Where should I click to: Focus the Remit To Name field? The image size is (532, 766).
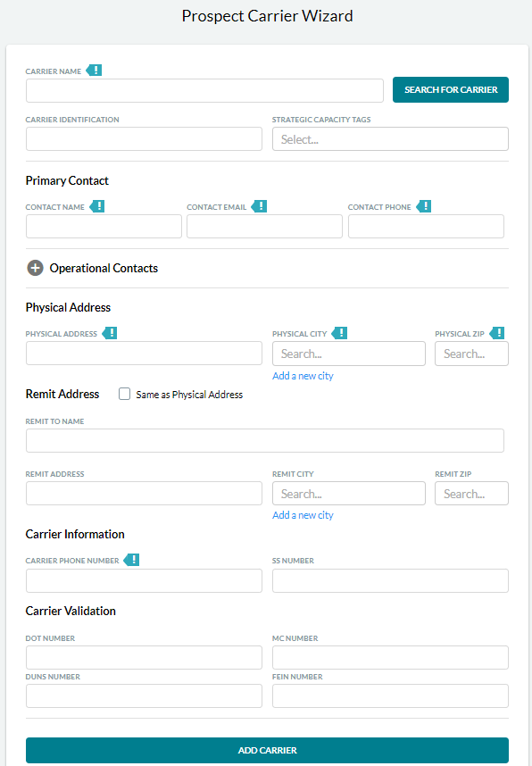click(265, 441)
